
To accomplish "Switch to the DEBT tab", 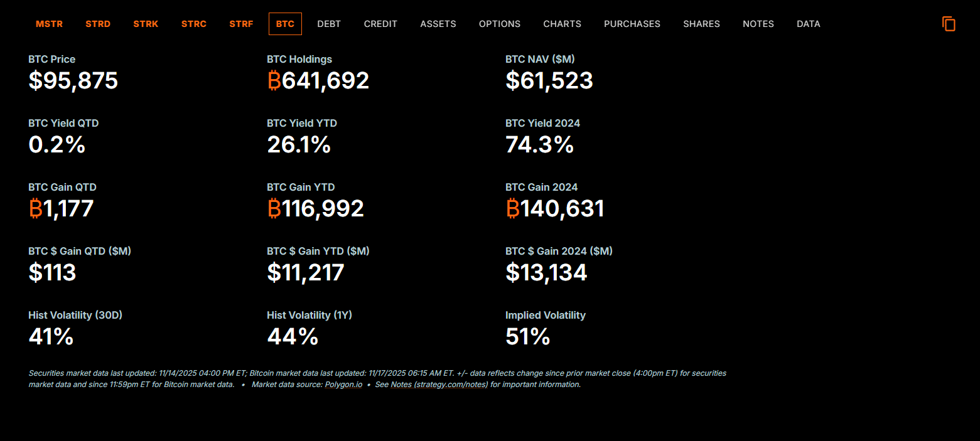I will (329, 24).
